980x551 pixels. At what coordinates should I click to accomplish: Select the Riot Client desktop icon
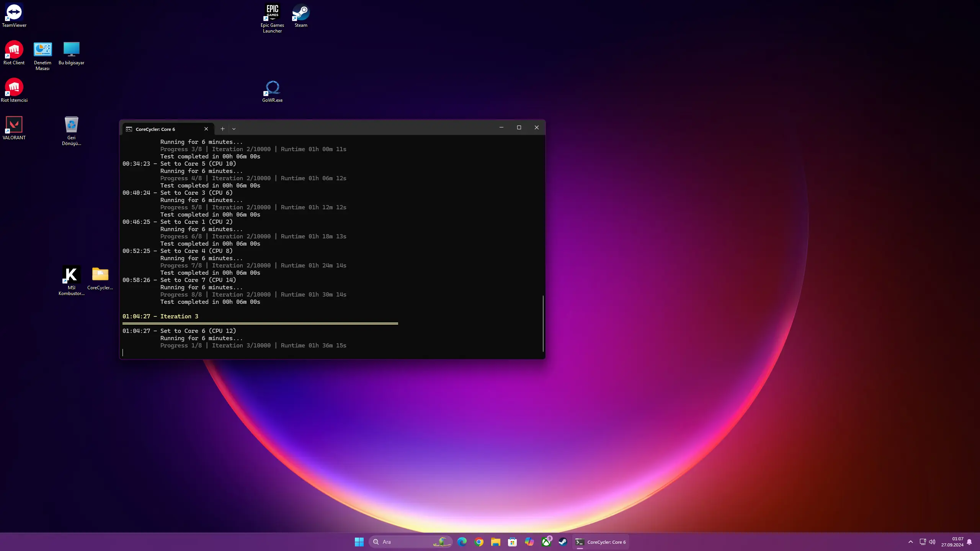click(x=14, y=53)
